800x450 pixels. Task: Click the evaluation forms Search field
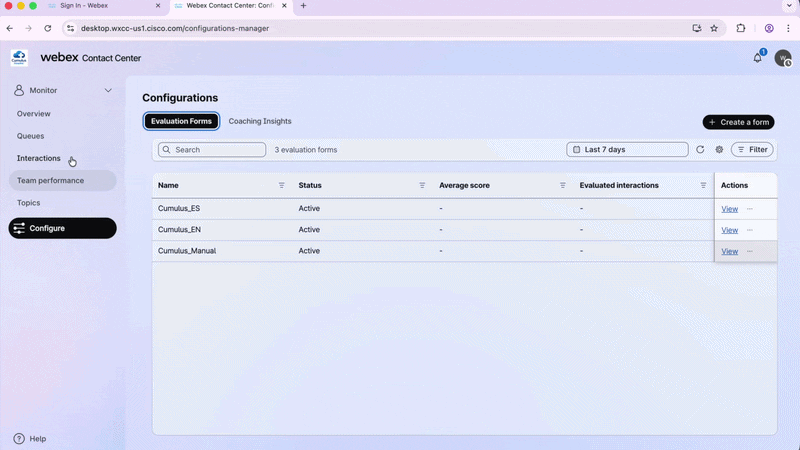(212, 149)
